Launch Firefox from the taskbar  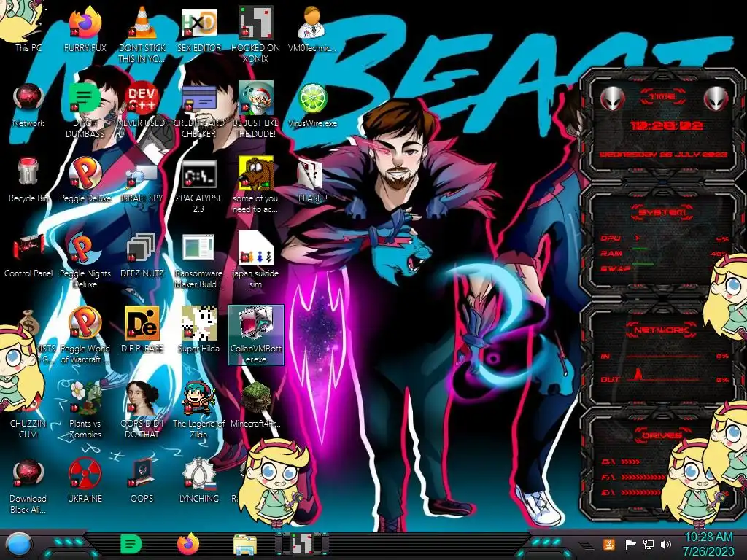(x=188, y=544)
